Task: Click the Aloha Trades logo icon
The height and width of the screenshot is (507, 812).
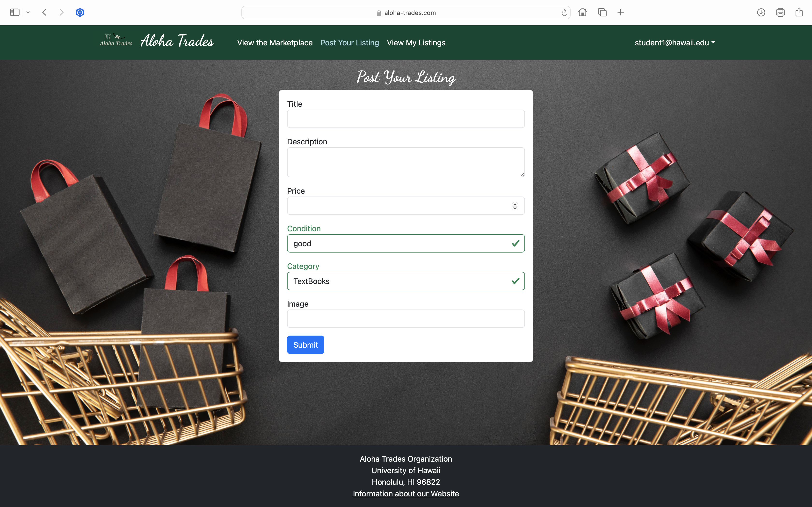Action: (x=114, y=42)
